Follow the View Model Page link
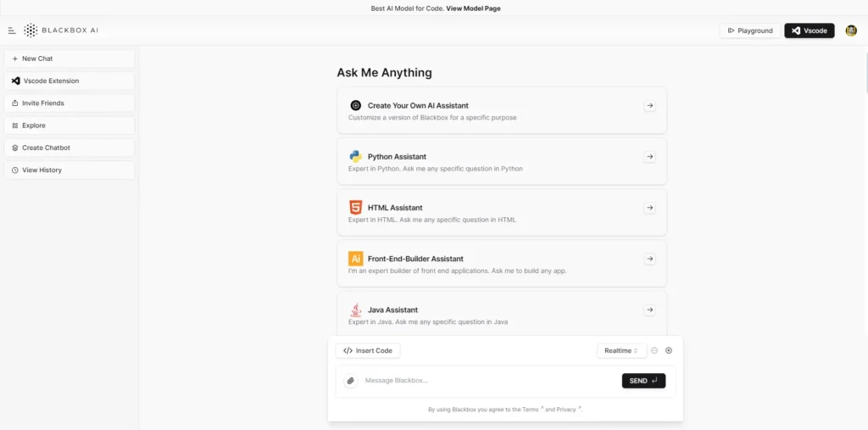This screenshot has height=430, width=868. point(473,8)
